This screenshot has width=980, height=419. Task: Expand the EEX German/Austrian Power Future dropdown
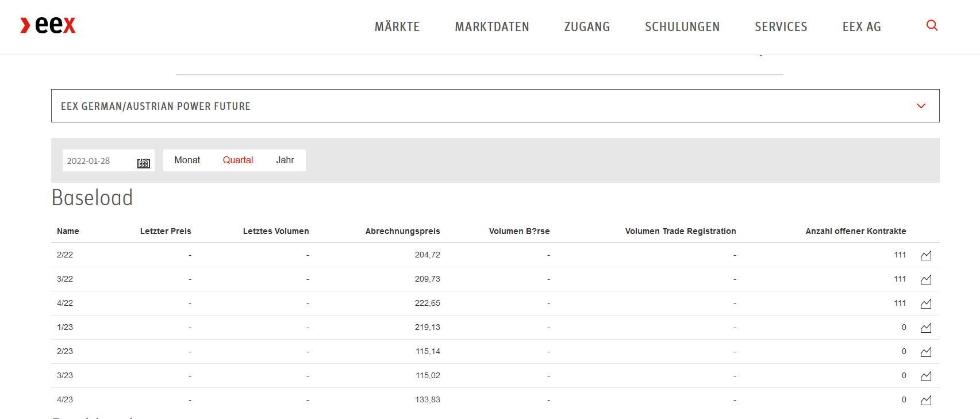(495, 106)
